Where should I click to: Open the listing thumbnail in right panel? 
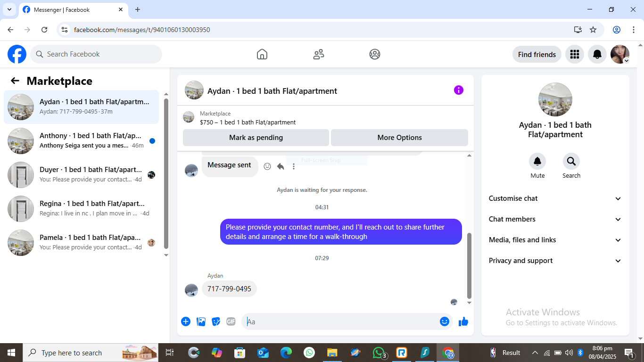555,99
